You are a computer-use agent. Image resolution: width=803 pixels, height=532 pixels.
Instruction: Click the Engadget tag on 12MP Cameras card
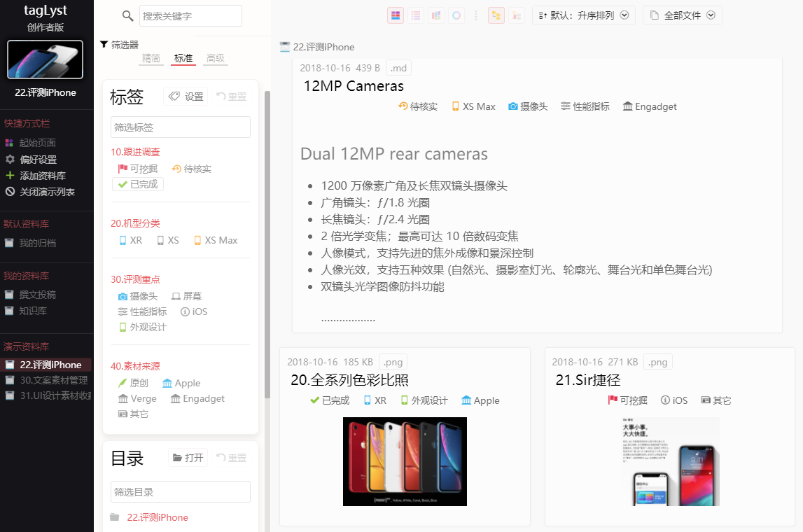coord(650,106)
